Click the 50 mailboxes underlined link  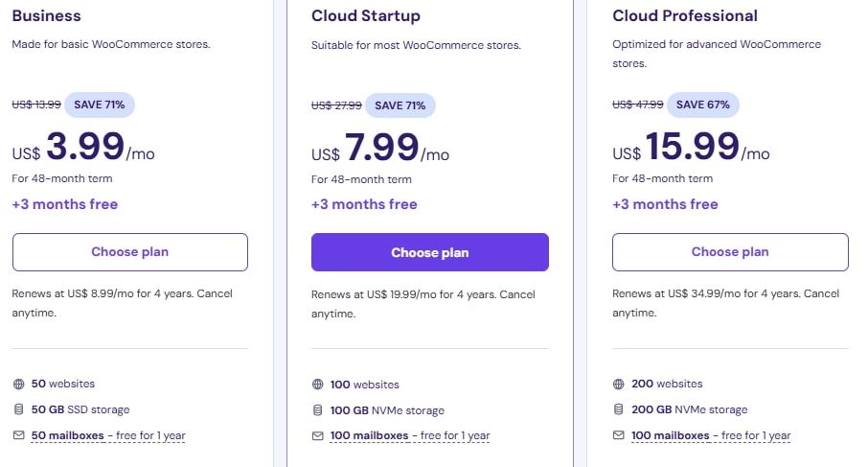[x=68, y=435]
